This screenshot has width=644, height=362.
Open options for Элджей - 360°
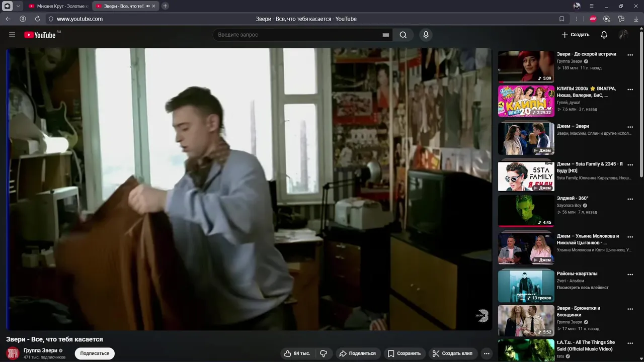pos(630,199)
